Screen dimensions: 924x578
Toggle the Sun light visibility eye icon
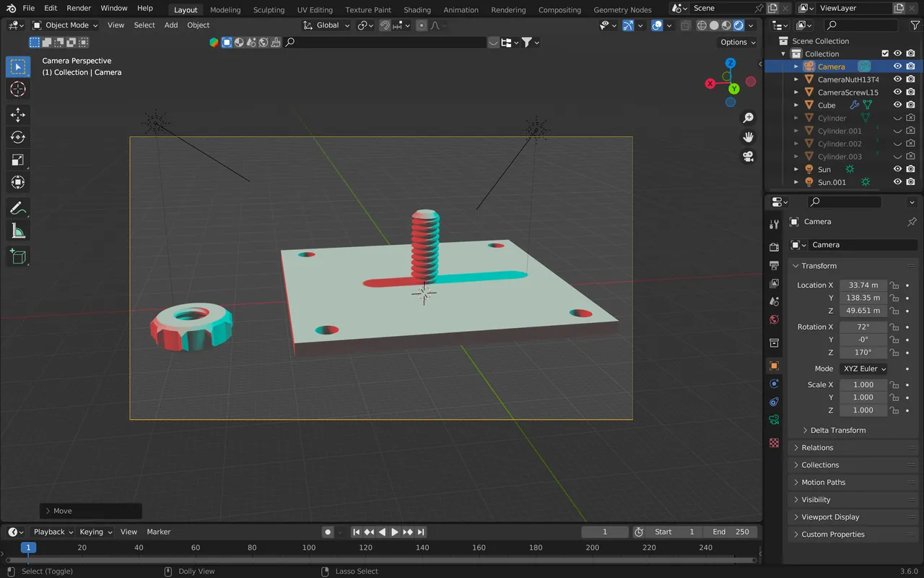[897, 169]
